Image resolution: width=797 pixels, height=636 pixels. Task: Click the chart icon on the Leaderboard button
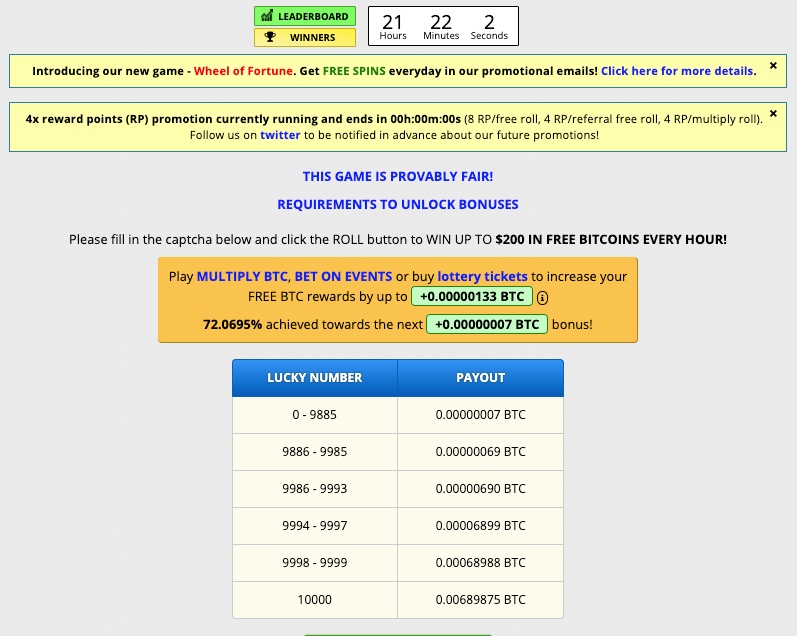pyautogui.click(x=266, y=16)
